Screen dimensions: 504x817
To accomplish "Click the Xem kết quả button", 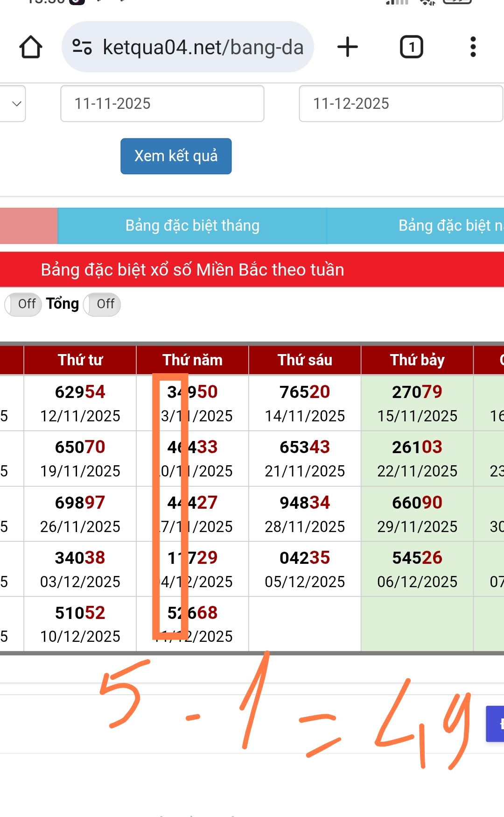I will pyautogui.click(x=176, y=156).
